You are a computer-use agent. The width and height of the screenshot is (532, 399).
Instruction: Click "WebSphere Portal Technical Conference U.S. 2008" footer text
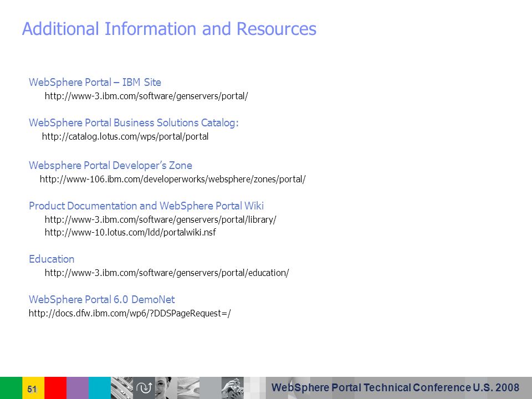[x=395, y=387]
